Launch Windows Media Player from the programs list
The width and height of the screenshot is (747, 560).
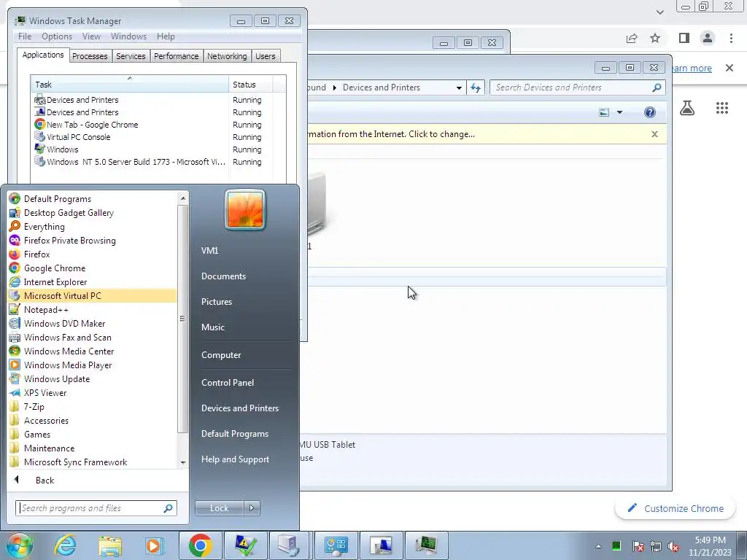tap(68, 365)
